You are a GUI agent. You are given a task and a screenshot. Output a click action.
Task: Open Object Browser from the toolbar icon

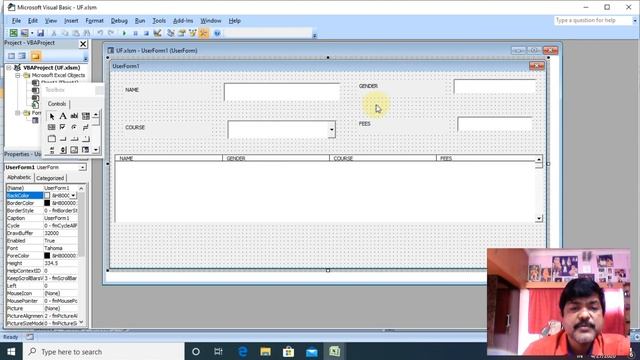click(193, 33)
